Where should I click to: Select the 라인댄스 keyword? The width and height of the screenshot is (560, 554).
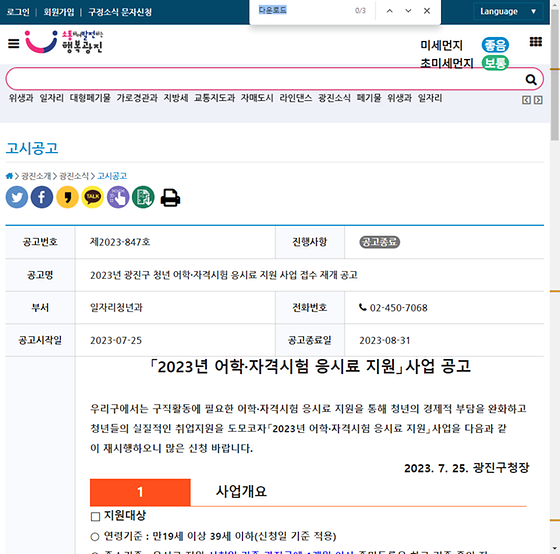(296, 98)
